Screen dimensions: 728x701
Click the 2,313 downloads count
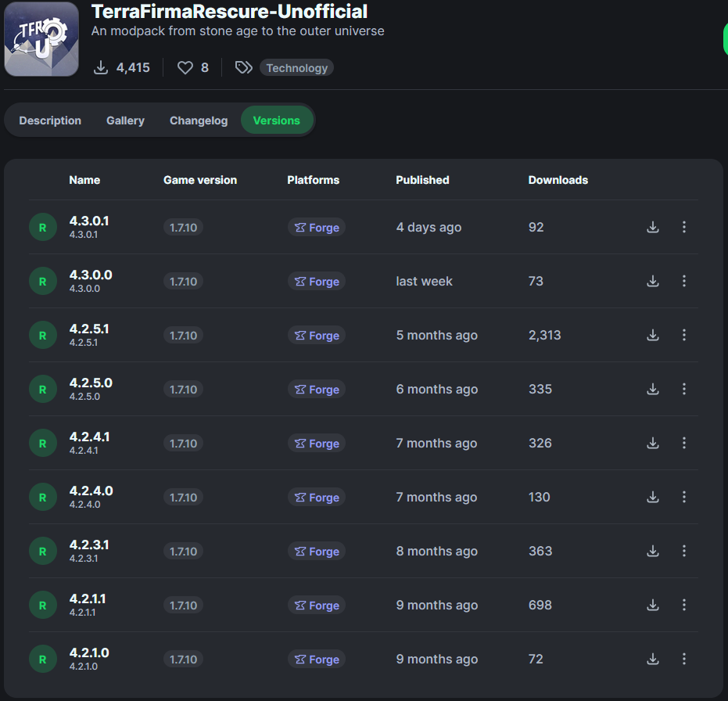coord(544,335)
